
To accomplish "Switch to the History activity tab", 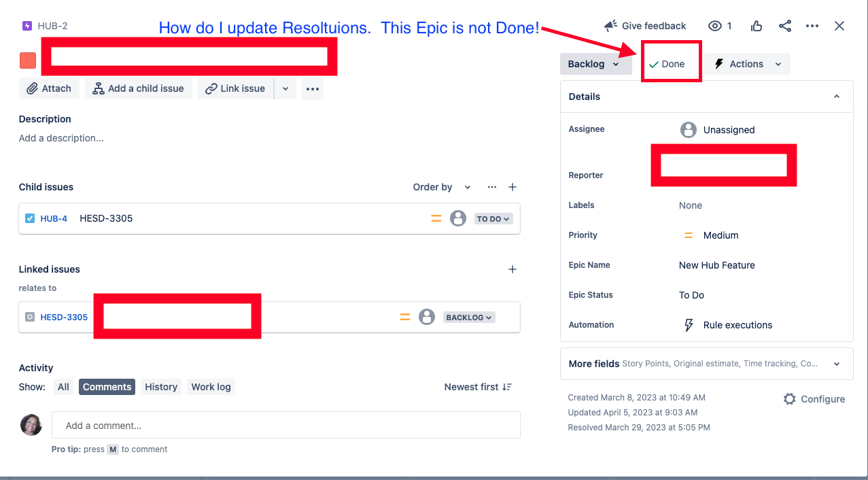I will tap(161, 387).
